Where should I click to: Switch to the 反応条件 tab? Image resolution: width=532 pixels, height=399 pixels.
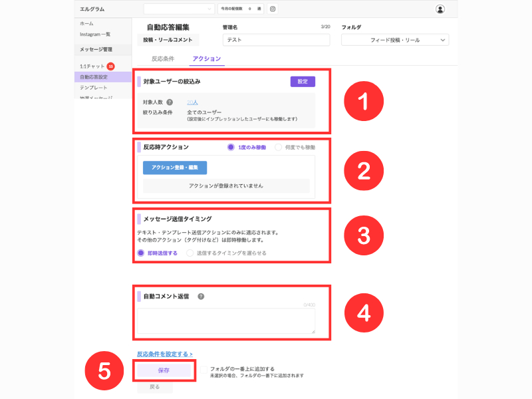point(163,59)
